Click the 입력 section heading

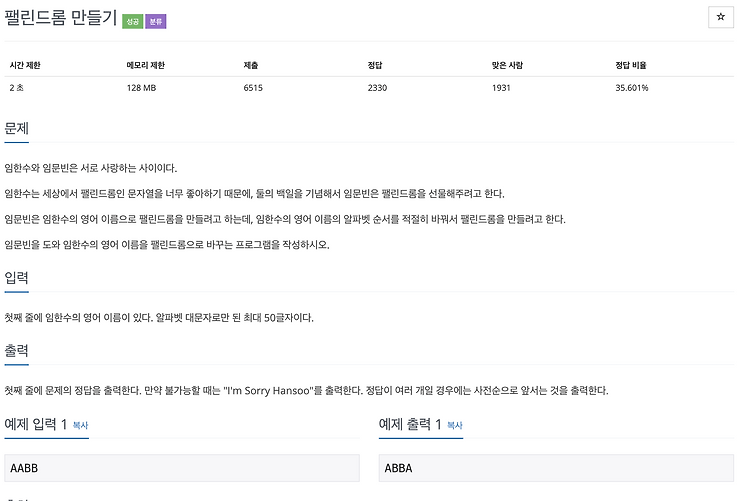coord(17,278)
